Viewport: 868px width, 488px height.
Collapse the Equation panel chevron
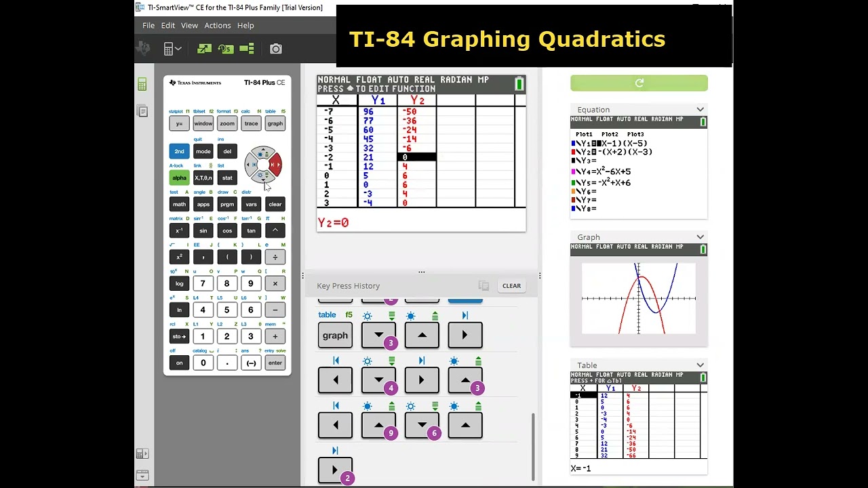700,109
